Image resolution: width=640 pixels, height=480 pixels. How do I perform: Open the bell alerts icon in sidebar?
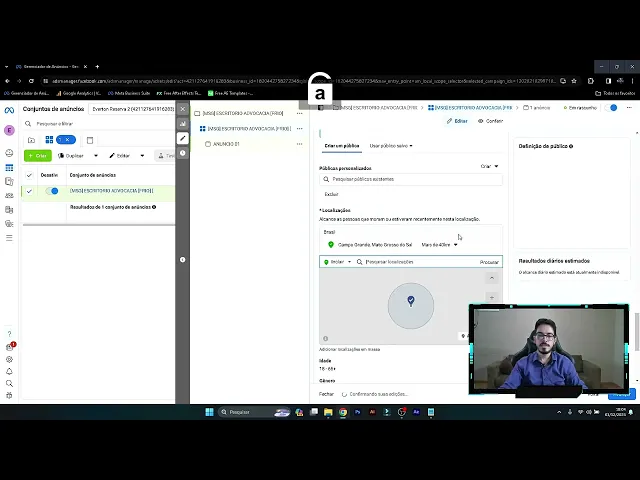9,371
